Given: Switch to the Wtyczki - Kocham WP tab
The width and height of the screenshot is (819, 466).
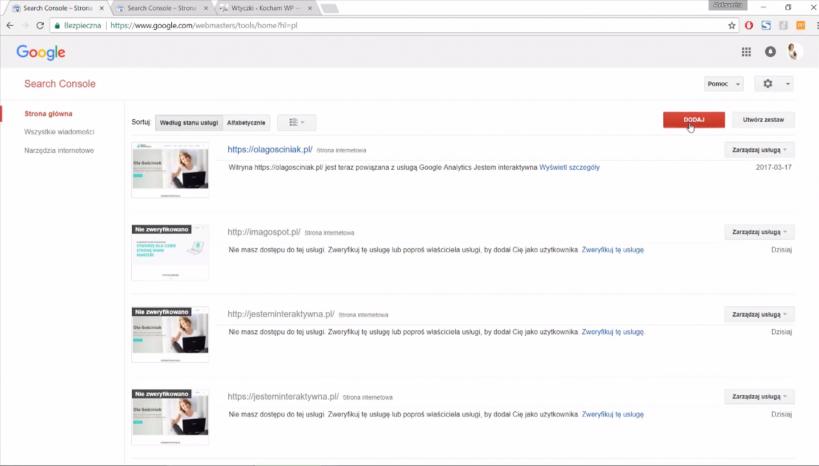Looking at the screenshot, I should pos(265,8).
